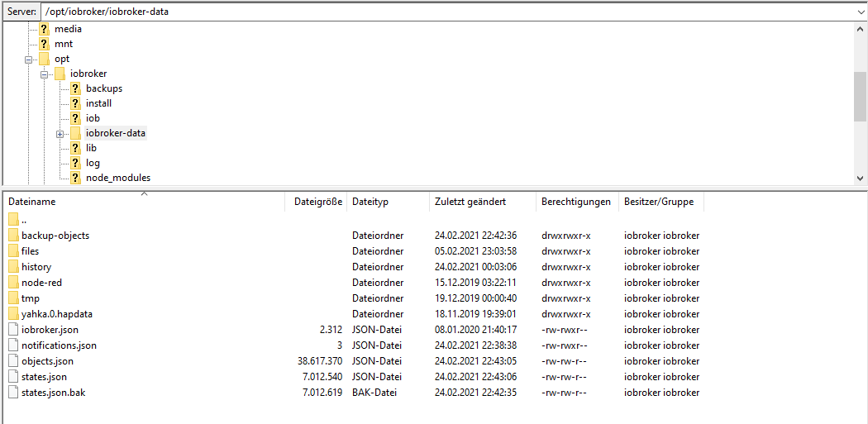Select the iobroker-data tree item label
Image resolution: width=868 pixels, height=424 pixels.
tap(116, 133)
